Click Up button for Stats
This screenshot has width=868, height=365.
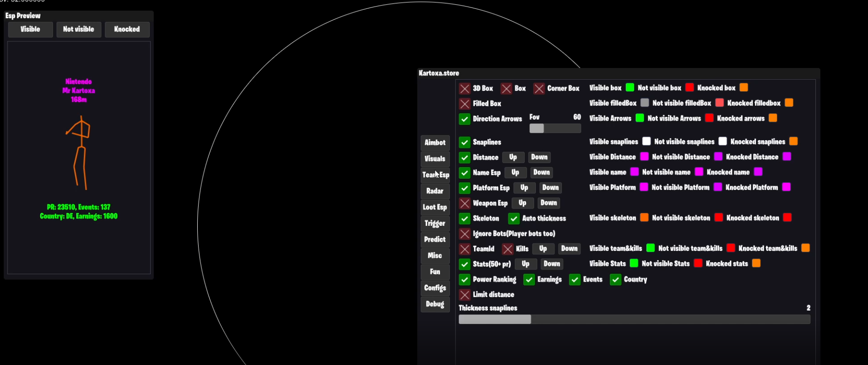(526, 264)
